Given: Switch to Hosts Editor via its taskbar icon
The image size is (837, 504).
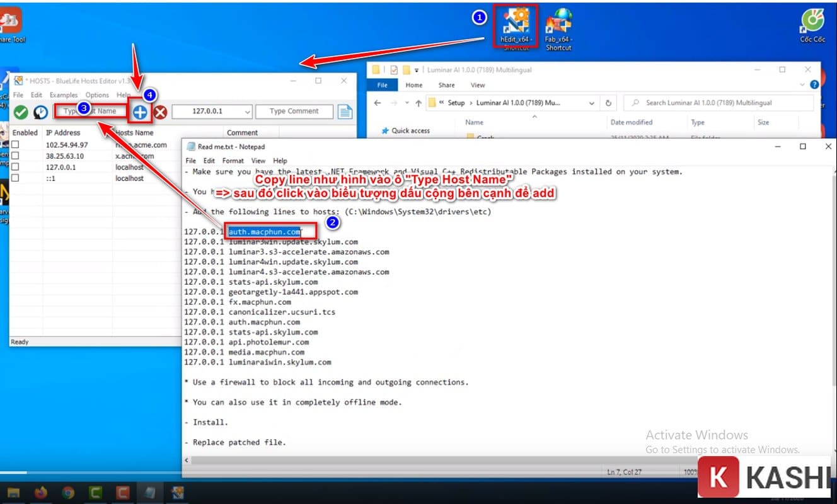Looking at the screenshot, I should click(178, 493).
